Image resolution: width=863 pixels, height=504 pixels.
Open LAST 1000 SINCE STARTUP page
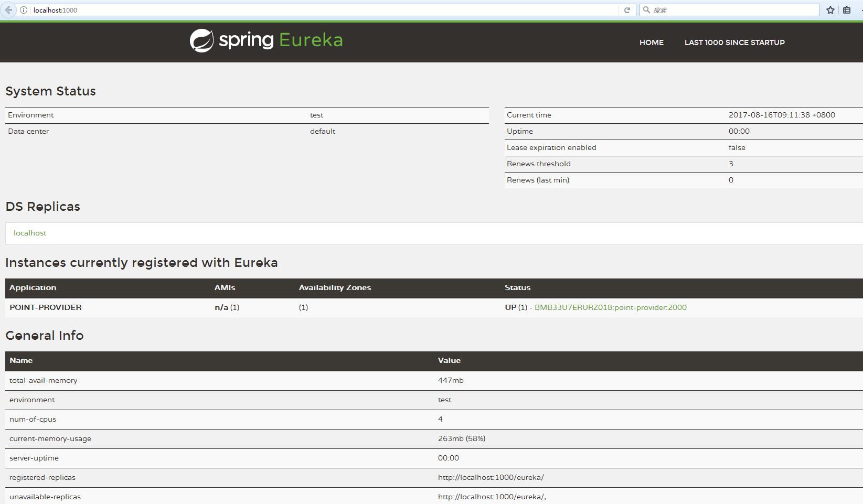tap(734, 42)
